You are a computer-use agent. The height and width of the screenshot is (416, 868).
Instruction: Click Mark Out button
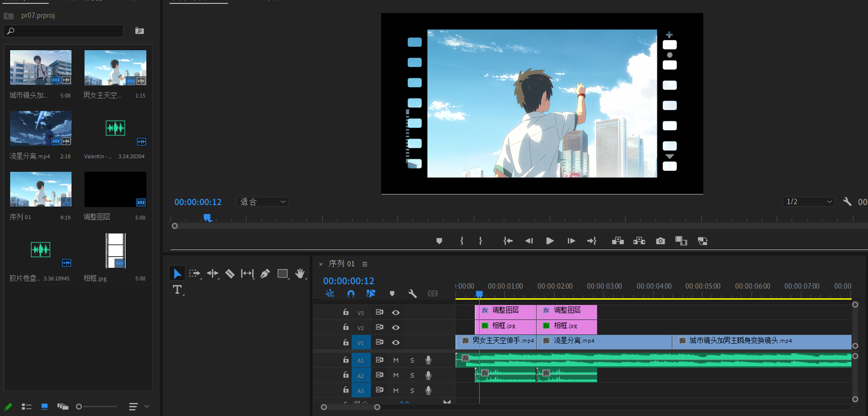(481, 241)
